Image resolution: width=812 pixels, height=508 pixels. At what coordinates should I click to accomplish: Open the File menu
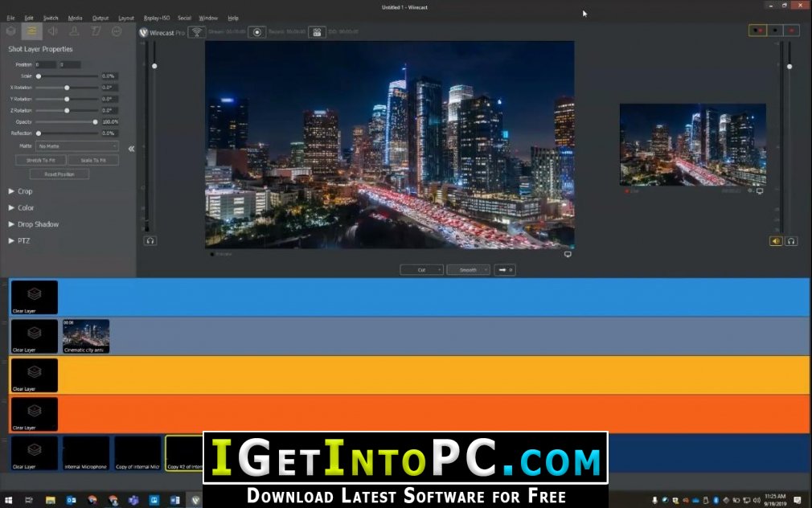(x=10, y=18)
